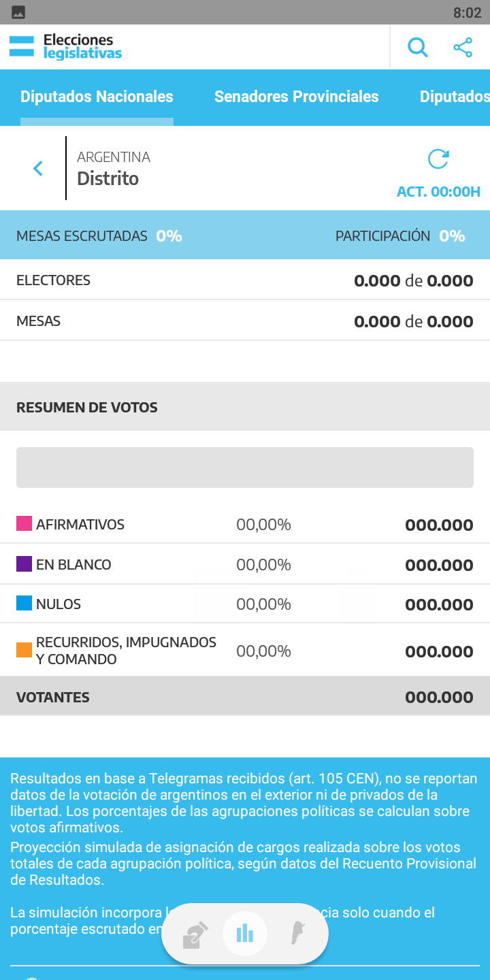490x980 pixels.
Task: Tap the ACT. 00:00H update label
Action: pos(438,192)
